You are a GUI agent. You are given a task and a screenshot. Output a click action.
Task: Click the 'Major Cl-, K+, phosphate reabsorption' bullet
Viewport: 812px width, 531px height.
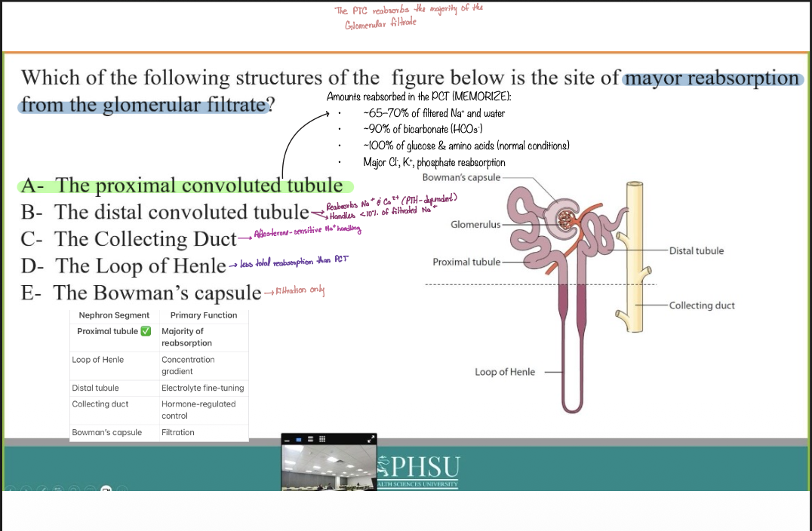coord(434,162)
